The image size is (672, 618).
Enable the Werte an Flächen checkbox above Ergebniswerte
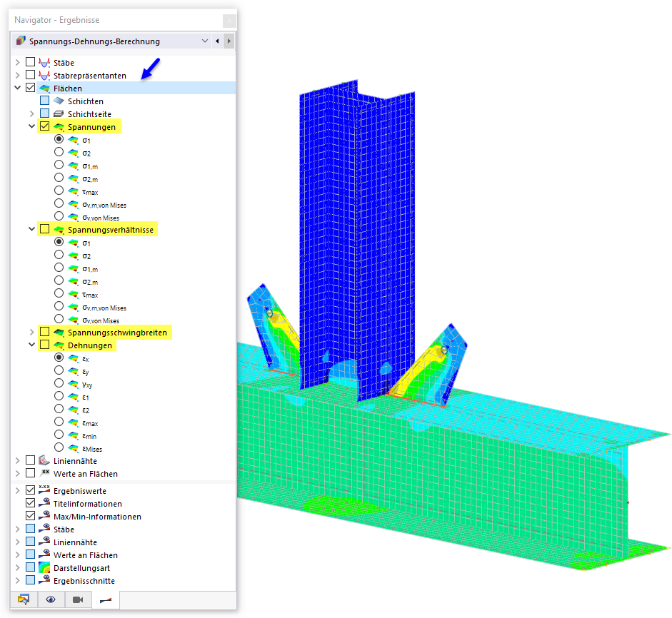(31, 473)
